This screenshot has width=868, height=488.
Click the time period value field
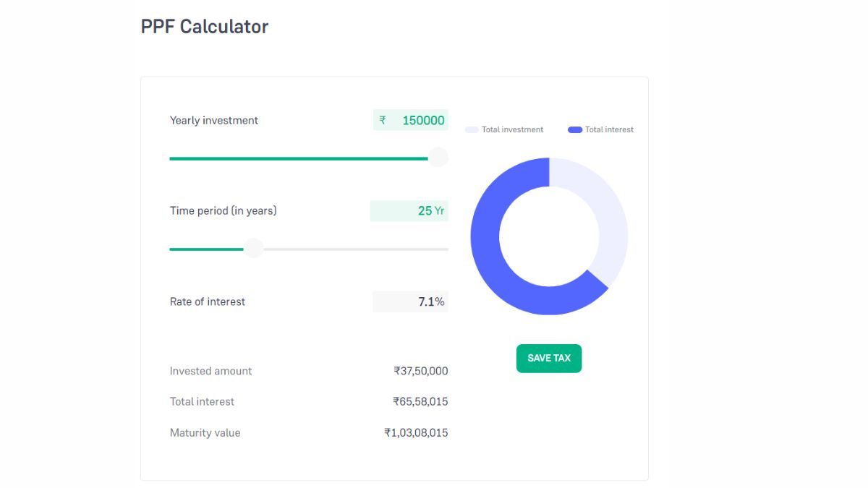pyautogui.click(x=424, y=211)
